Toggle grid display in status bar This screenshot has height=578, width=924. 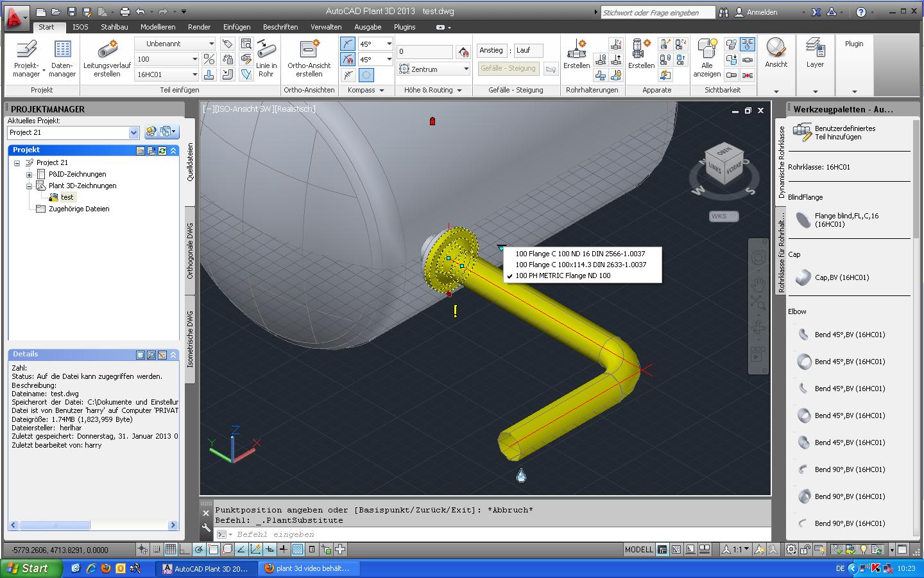[170, 549]
